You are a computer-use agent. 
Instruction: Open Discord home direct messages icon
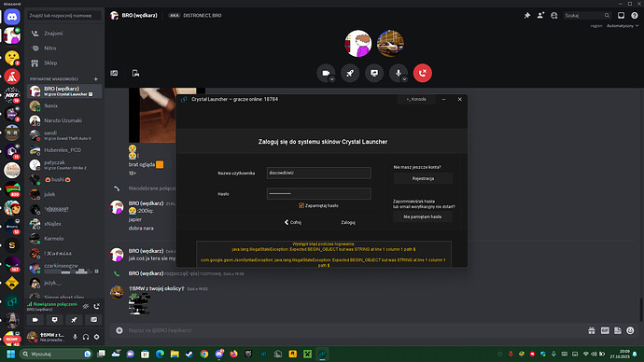(12, 17)
